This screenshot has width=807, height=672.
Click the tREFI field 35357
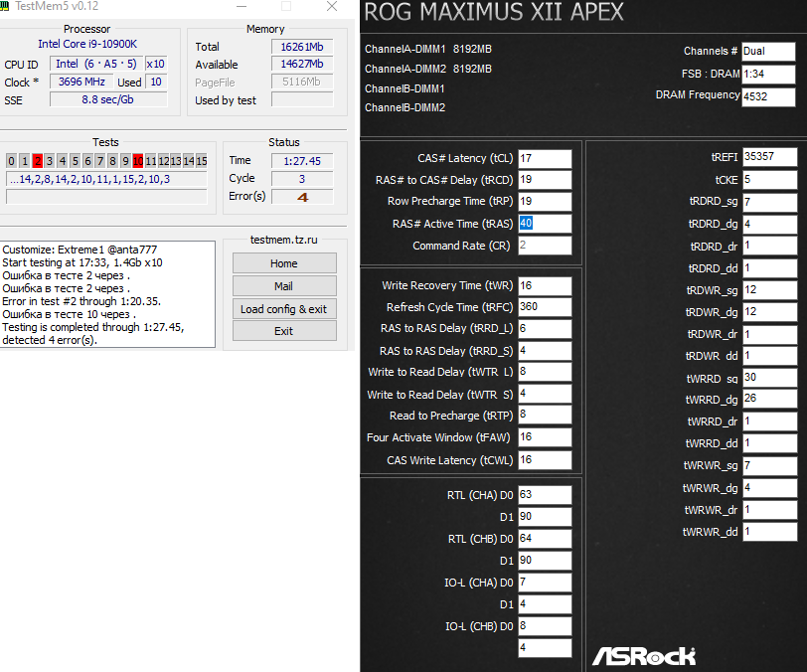[769, 156]
